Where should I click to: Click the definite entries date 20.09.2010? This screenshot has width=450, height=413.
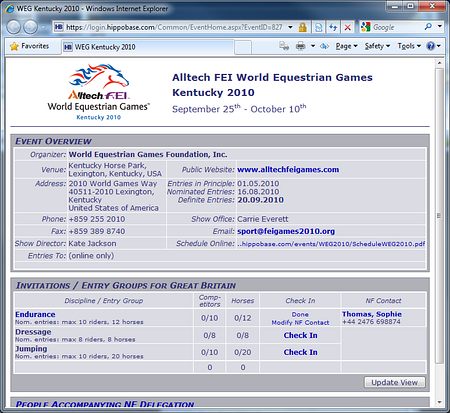(x=260, y=200)
